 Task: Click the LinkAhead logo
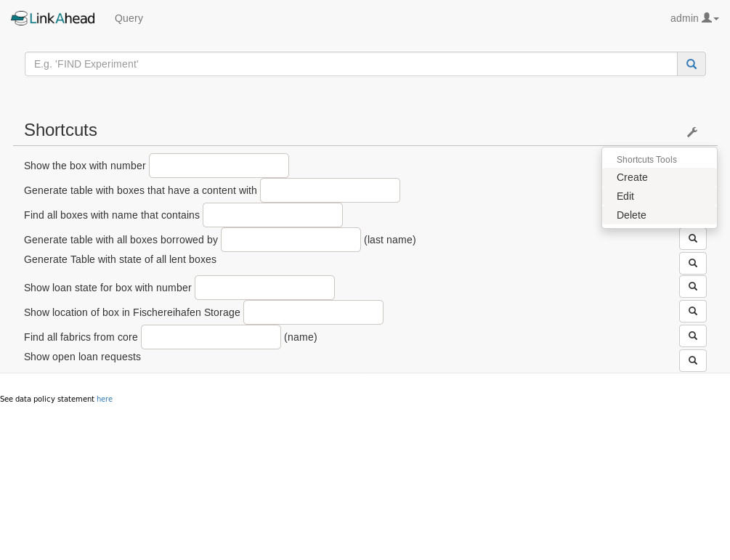pos(53,18)
